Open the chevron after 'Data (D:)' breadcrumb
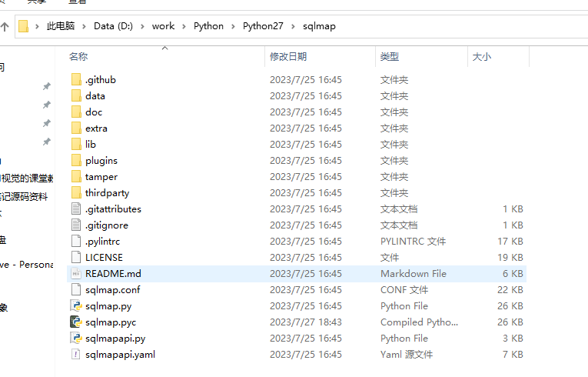Screen dimensions: 588x377 pyautogui.click(x=143, y=26)
